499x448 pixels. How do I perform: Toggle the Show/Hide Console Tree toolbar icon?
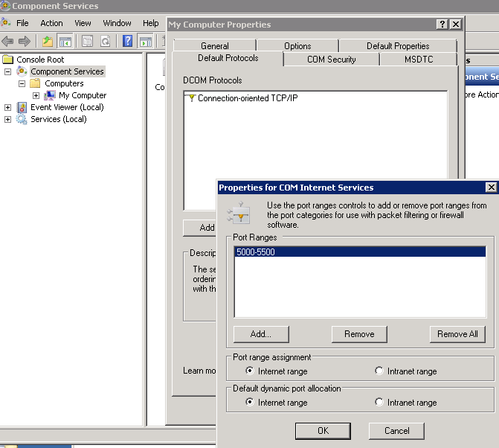[65, 42]
